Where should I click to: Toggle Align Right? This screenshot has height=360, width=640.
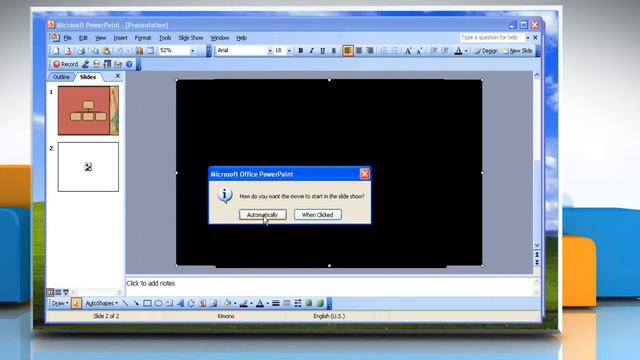point(370,51)
